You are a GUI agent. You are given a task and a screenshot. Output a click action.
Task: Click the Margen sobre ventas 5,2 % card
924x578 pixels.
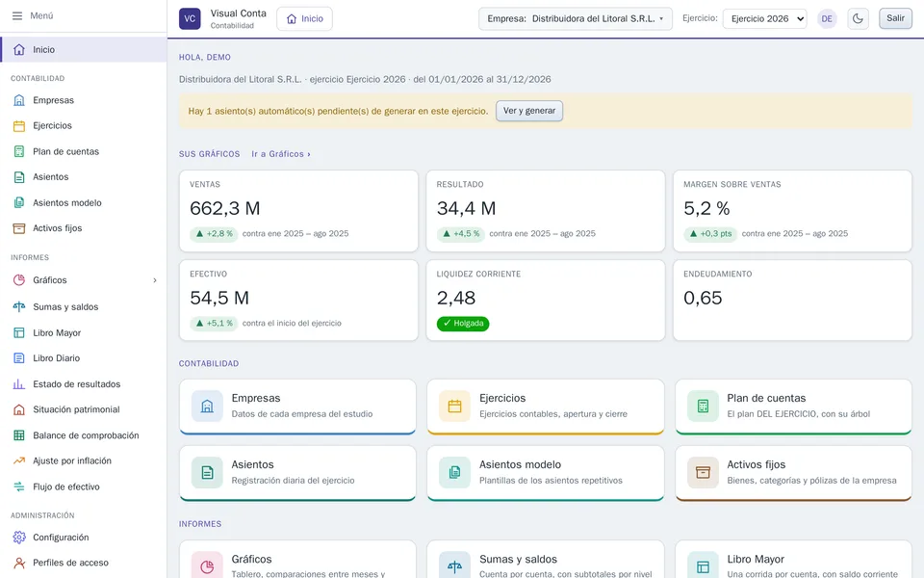pyautogui.click(x=792, y=211)
